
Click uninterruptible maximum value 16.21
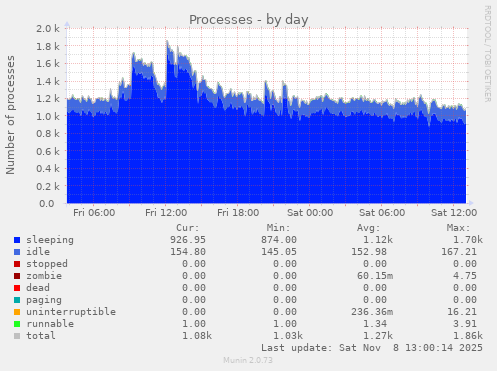pyautogui.click(x=462, y=312)
